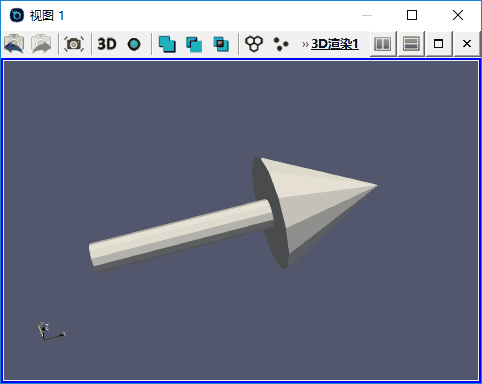Open the 3D渲染1 view label

pos(335,44)
